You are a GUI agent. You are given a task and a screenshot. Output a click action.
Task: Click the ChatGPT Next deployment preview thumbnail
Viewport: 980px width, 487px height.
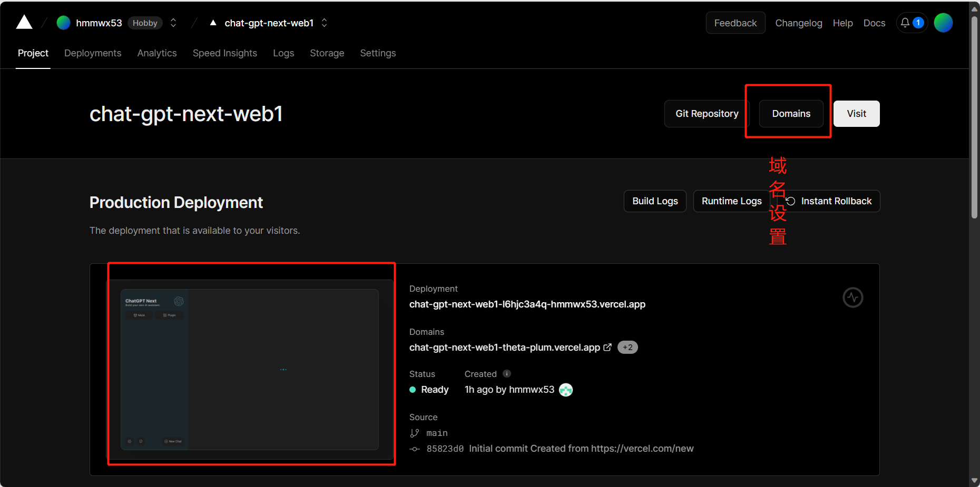coord(250,370)
